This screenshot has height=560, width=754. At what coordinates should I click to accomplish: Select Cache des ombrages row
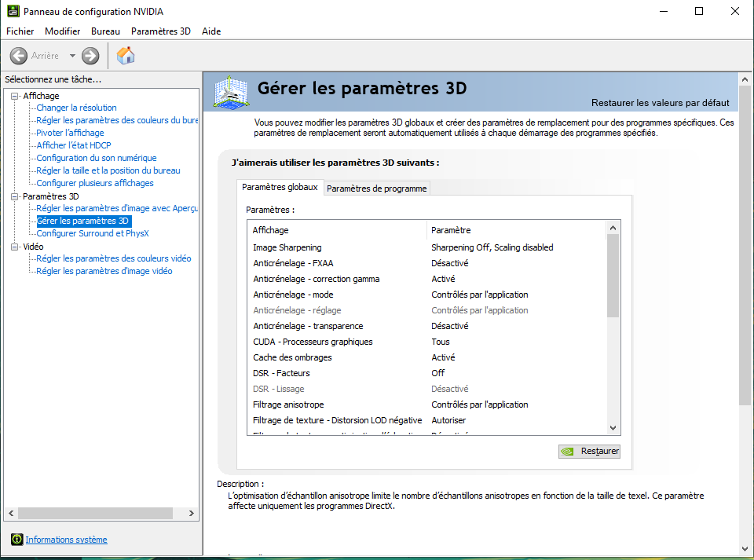[x=427, y=357]
